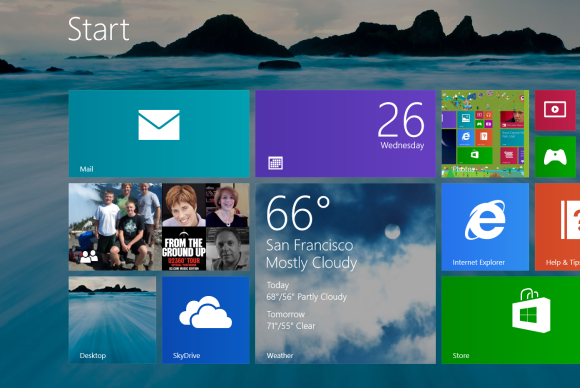This screenshot has height=388, width=580.
Task: Open the Calendar tile showing 26 Wednesday
Action: tap(345, 134)
